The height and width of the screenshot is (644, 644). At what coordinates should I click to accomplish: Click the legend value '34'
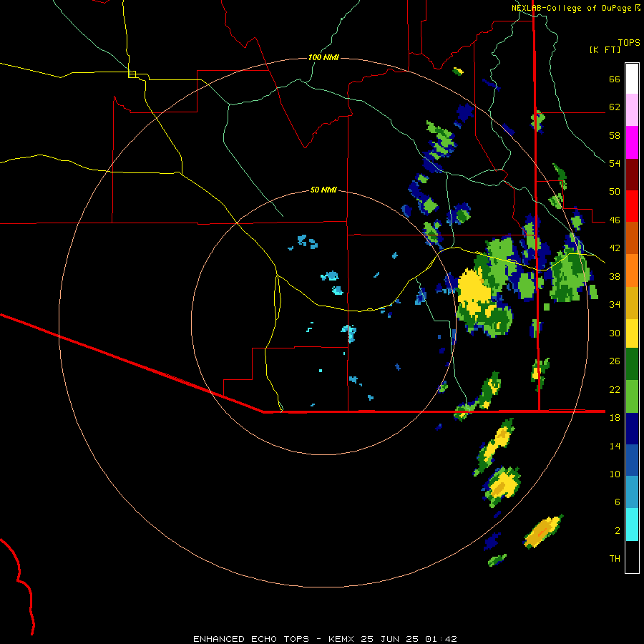tap(615, 305)
